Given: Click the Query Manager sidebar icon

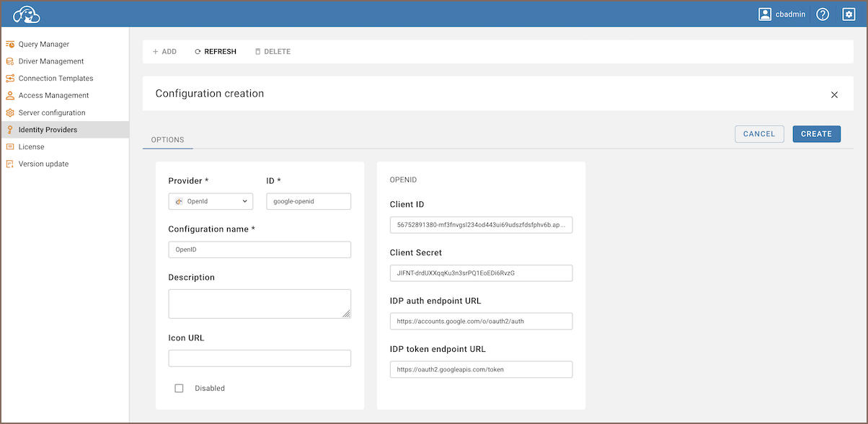Looking at the screenshot, I should pyautogui.click(x=10, y=44).
